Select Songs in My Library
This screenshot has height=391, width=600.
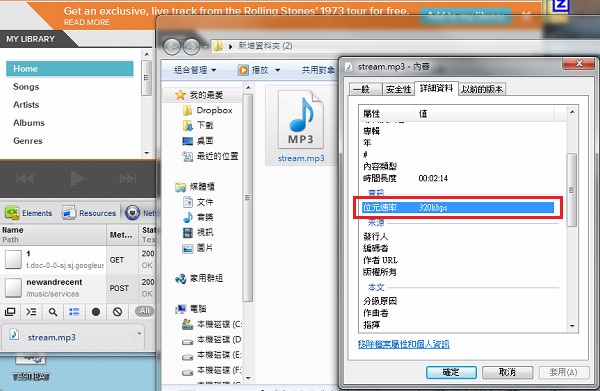click(x=26, y=86)
